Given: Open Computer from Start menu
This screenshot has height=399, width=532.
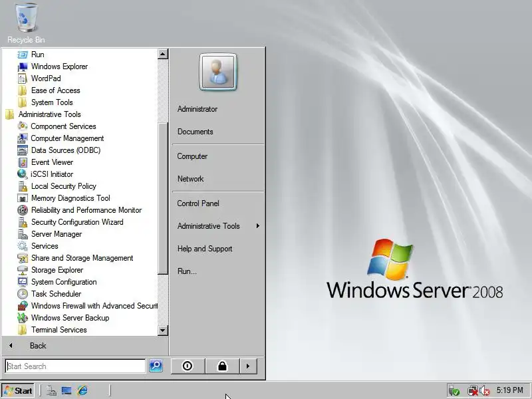Looking at the screenshot, I should pos(192,156).
